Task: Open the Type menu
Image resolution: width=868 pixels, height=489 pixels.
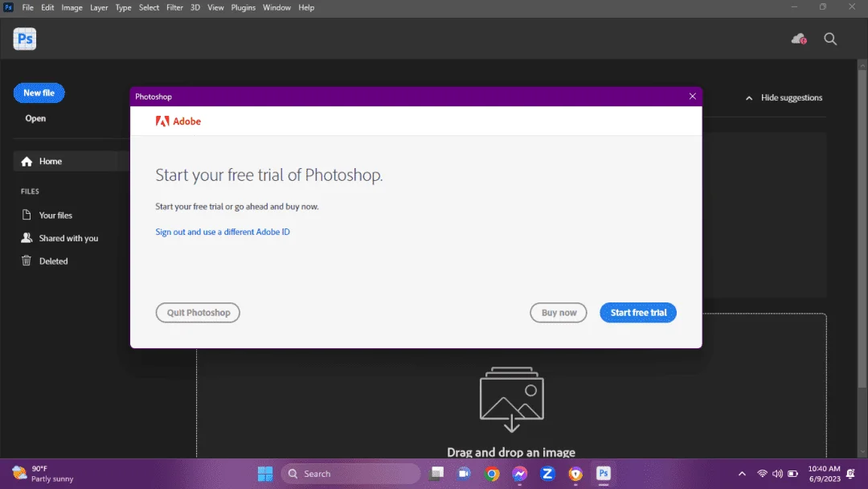Action: pos(124,8)
